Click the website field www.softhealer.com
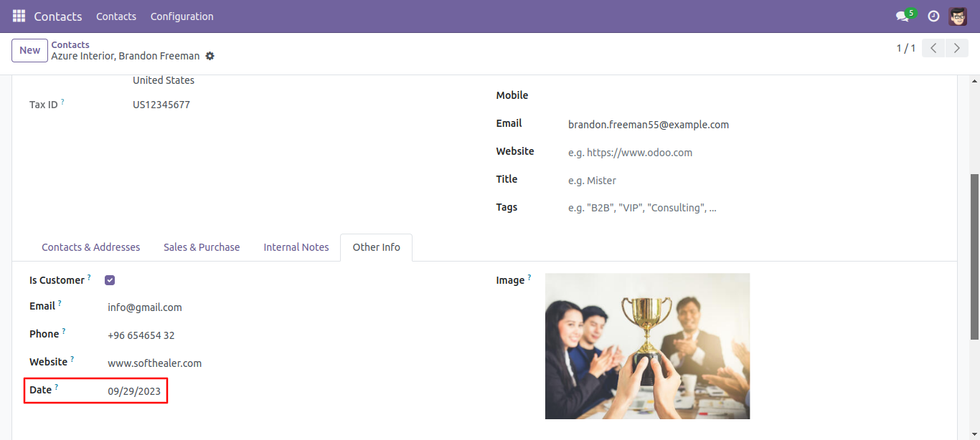 coord(155,363)
